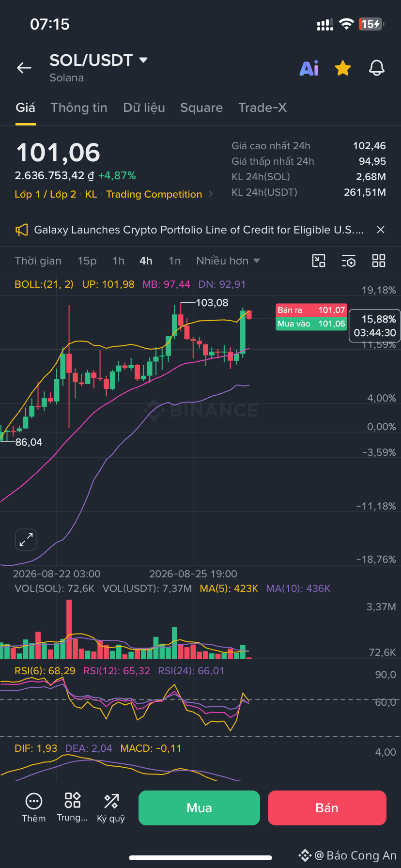
Task: Tap the KL 24h(USDT) value 261,51M
Action: click(x=365, y=192)
